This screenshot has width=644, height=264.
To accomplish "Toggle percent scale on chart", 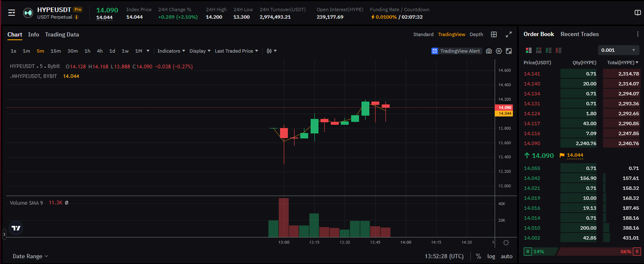I will tap(478, 256).
